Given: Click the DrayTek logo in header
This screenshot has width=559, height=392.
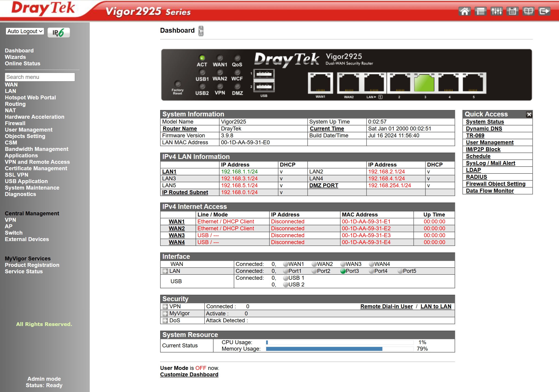Looking at the screenshot, I should click(43, 8).
